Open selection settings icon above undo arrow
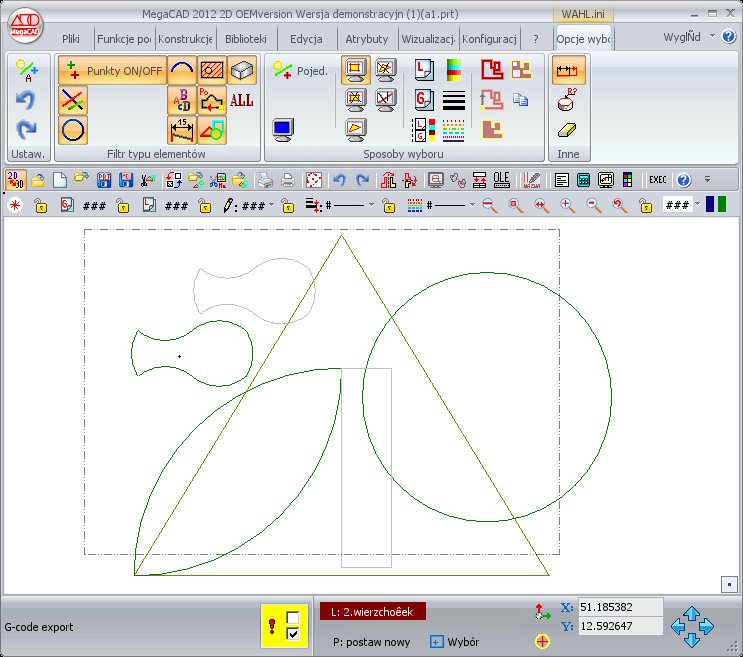 27,70
